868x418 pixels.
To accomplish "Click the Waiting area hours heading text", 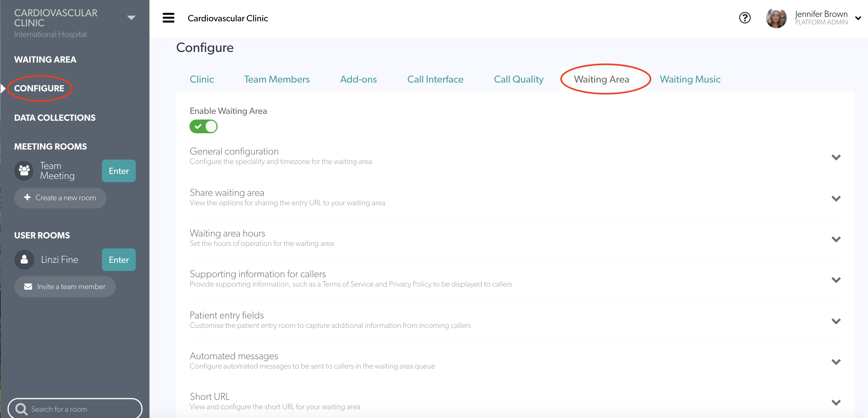I will (227, 233).
